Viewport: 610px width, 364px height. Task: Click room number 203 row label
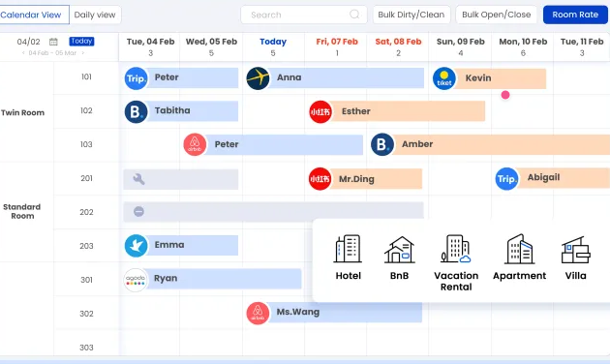(x=86, y=246)
